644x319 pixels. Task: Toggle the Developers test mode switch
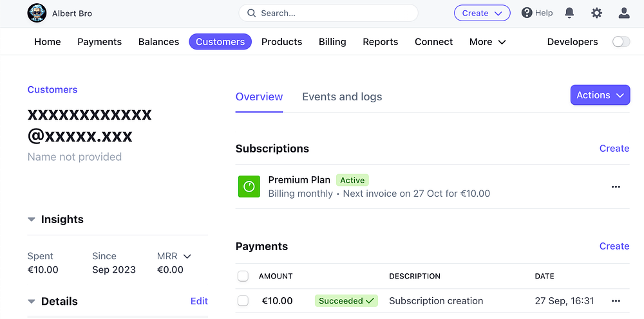coord(621,42)
